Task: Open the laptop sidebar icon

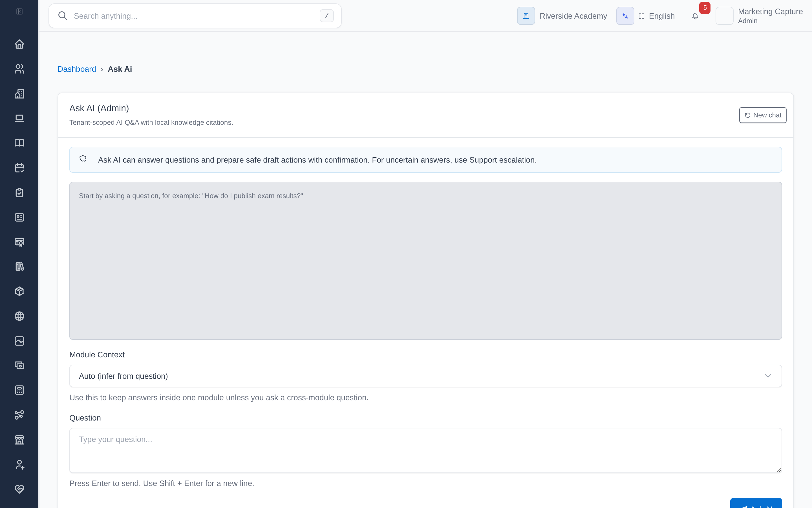Action: click(19, 118)
